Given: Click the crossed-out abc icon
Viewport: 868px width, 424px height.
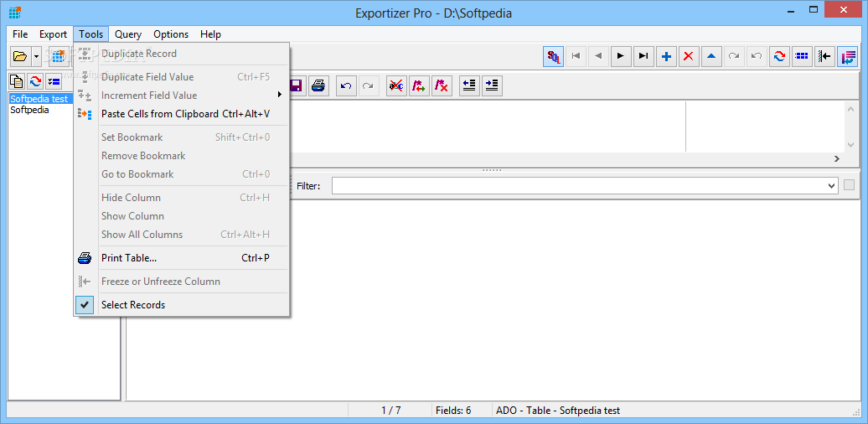Looking at the screenshot, I should (x=395, y=85).
